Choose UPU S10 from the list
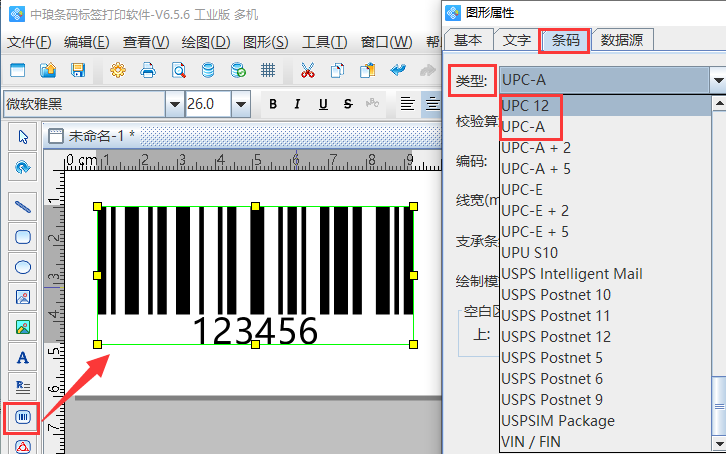This screenshot has height=454, width=726. (606, 252)
